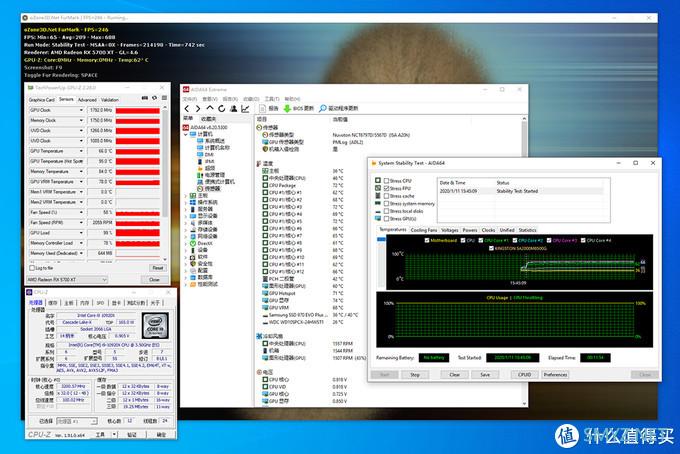This screenshot has height=454, width=680.
Task: Click Stop in System Stability Test
Action: [415, 375]
